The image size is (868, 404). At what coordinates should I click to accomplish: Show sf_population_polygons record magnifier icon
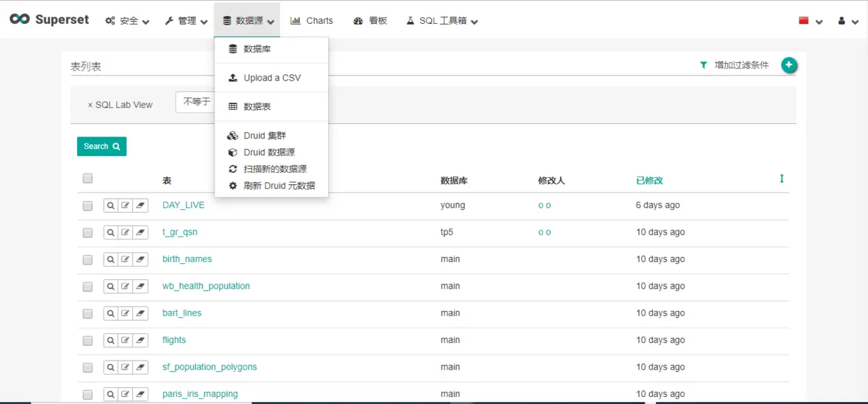click(111, 367)
